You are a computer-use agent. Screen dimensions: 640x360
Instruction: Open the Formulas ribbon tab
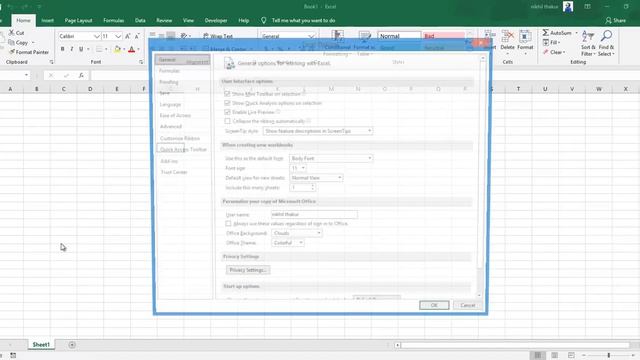click(x=113, y=20)
